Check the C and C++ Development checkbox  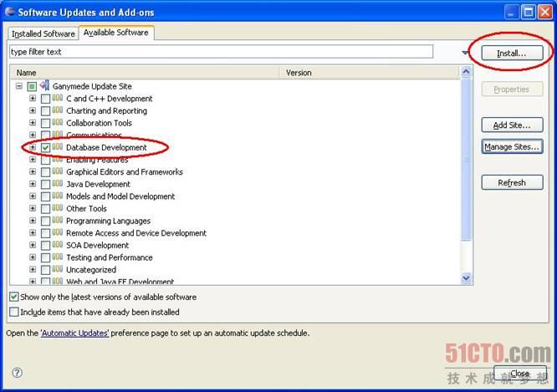[45, 99]
